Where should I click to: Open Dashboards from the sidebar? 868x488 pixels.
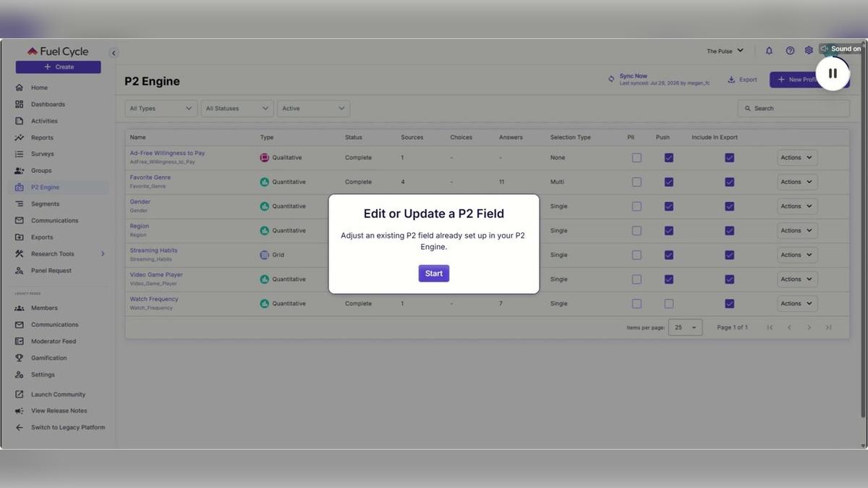48,104
